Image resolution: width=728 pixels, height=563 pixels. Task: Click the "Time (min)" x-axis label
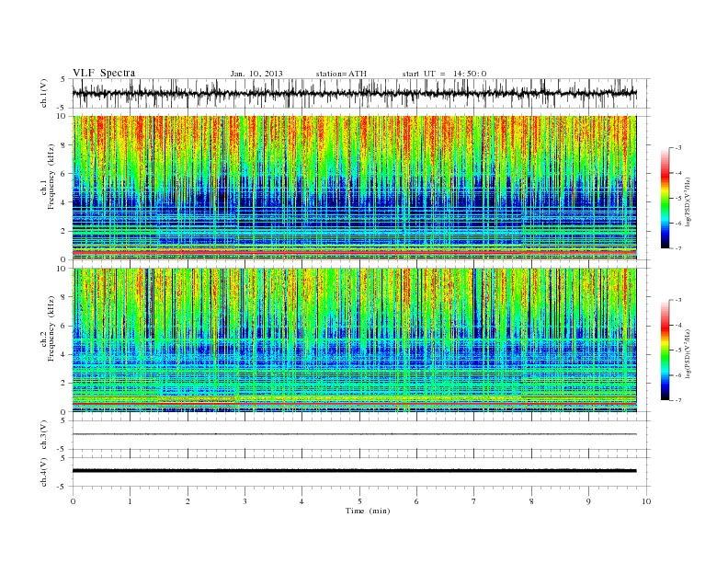tap(368, 511)
